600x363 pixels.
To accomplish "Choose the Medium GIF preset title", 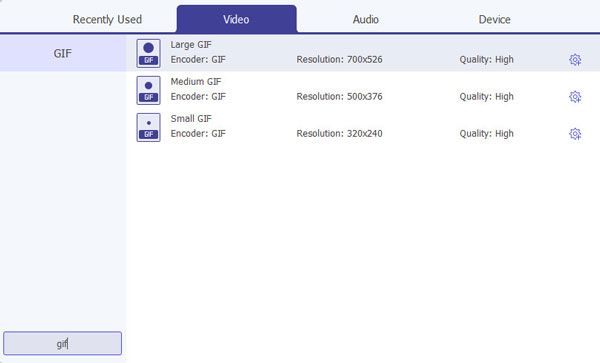I will [x=196, y=82].
